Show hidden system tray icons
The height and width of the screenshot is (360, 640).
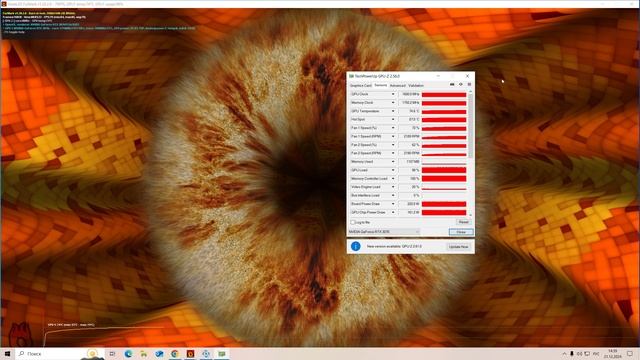(x=564, y=353)
